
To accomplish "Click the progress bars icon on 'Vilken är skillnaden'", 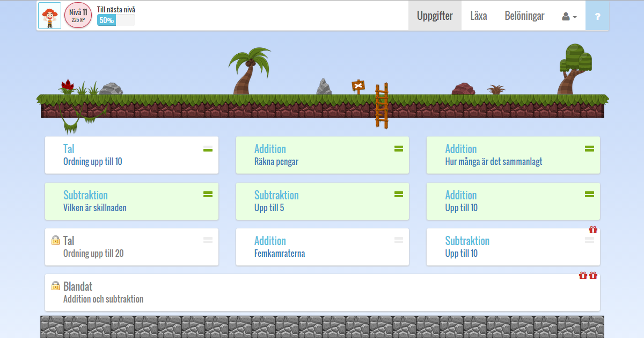I will (208, 195).
